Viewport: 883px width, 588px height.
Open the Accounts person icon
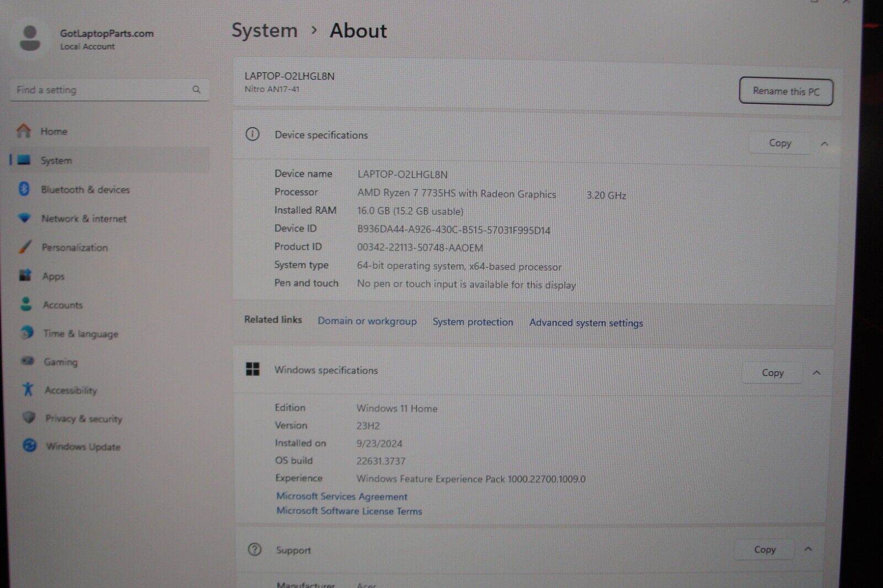click(26, 304)
